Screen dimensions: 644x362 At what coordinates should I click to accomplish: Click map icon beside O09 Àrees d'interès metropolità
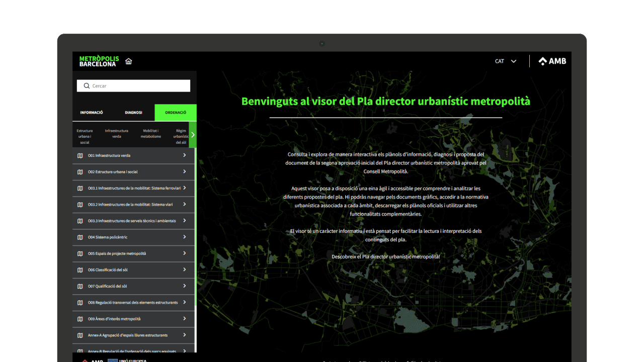point(80,319)
